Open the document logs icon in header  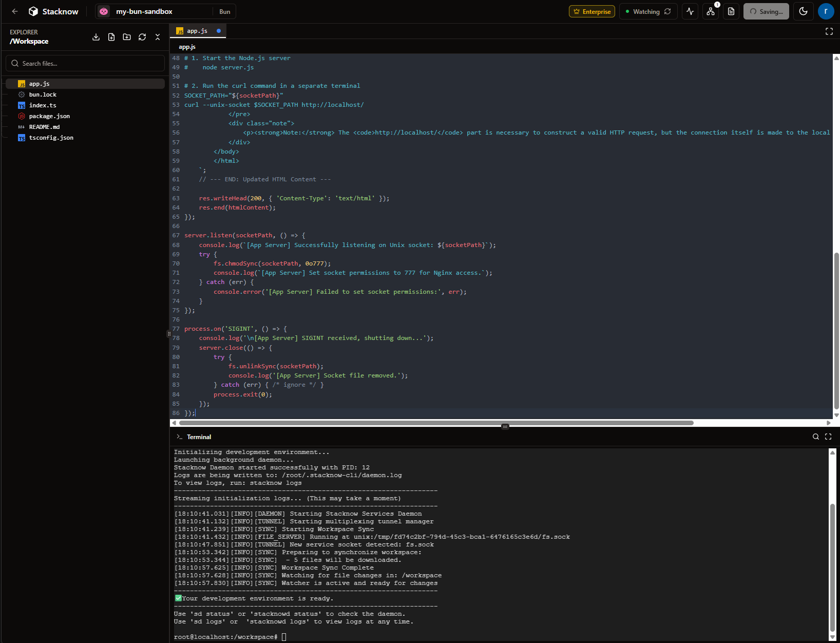tap(731, 11)
